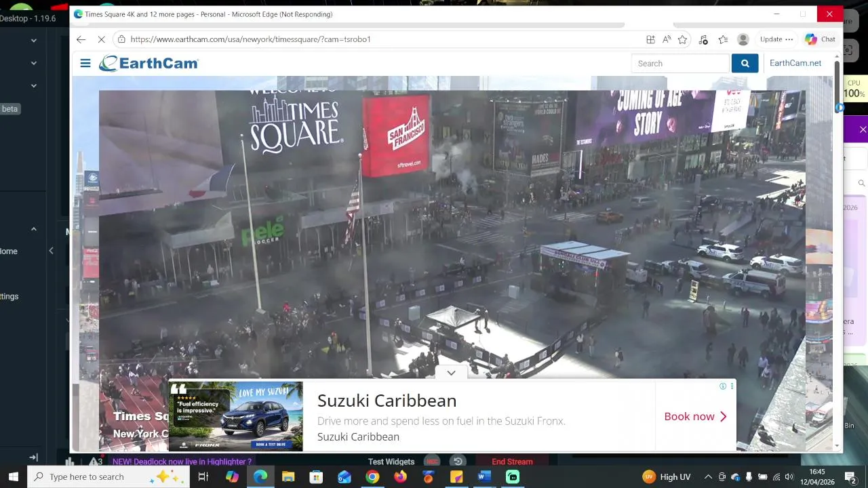Screen dimensions: 868x488
Task: Open the network Wi-Fi tray icon
Action: [x=776, y=476]
